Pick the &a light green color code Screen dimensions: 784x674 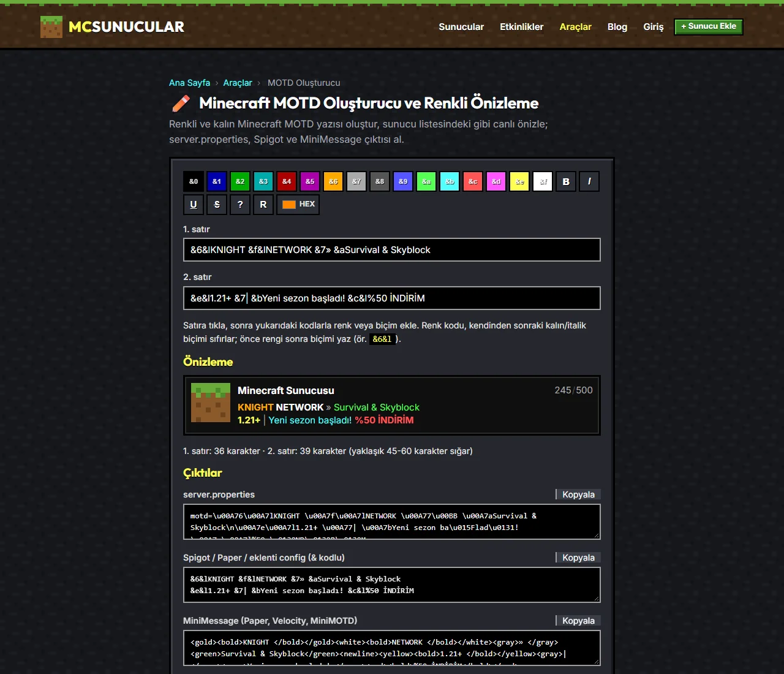(426, 181)
